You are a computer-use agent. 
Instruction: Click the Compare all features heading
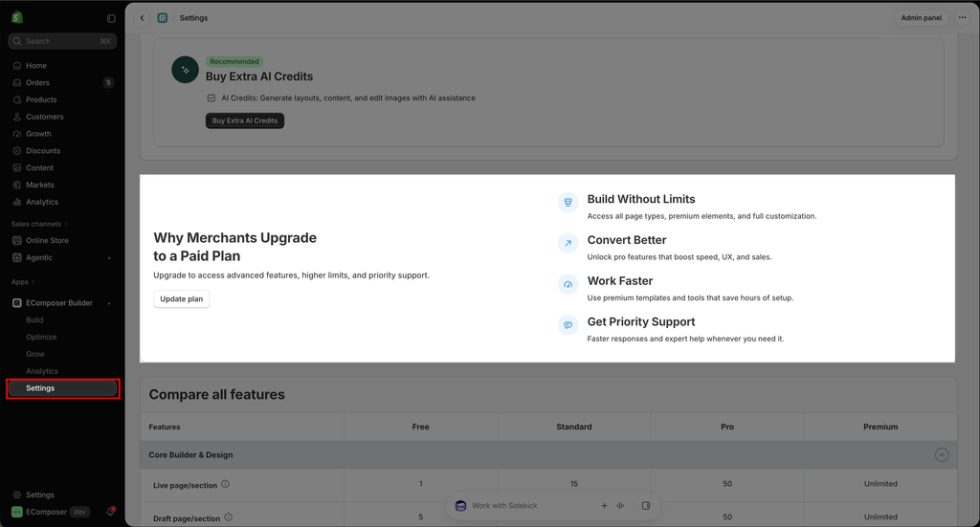point(217,395)
